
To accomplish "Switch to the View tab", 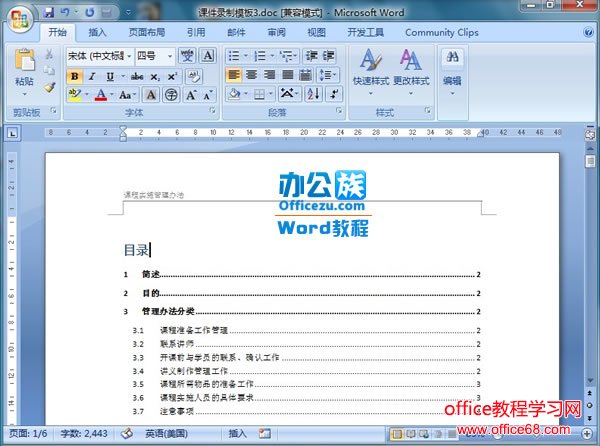I will (x=316, y=33).
